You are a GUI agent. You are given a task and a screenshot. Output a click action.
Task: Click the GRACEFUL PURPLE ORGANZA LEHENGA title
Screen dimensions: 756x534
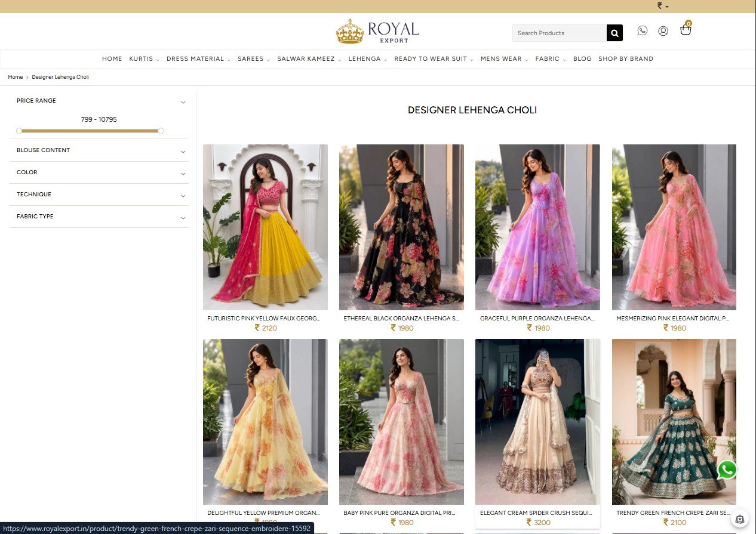click(537, 319)
